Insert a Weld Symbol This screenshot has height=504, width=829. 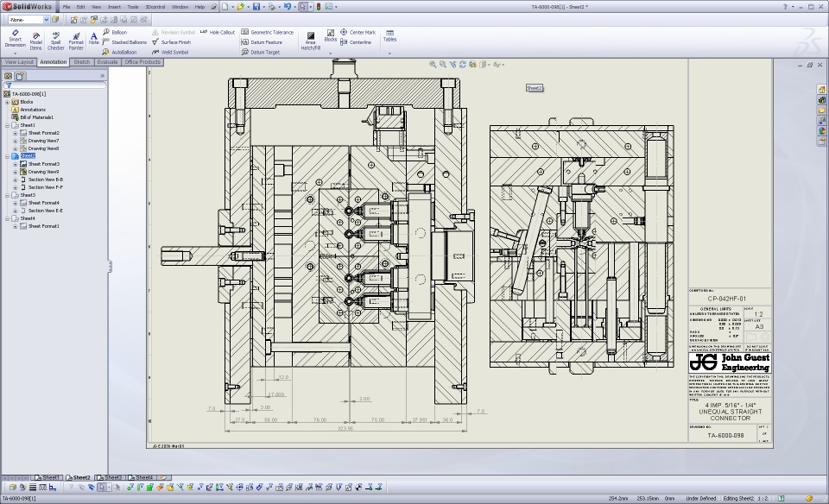[170, 53]
